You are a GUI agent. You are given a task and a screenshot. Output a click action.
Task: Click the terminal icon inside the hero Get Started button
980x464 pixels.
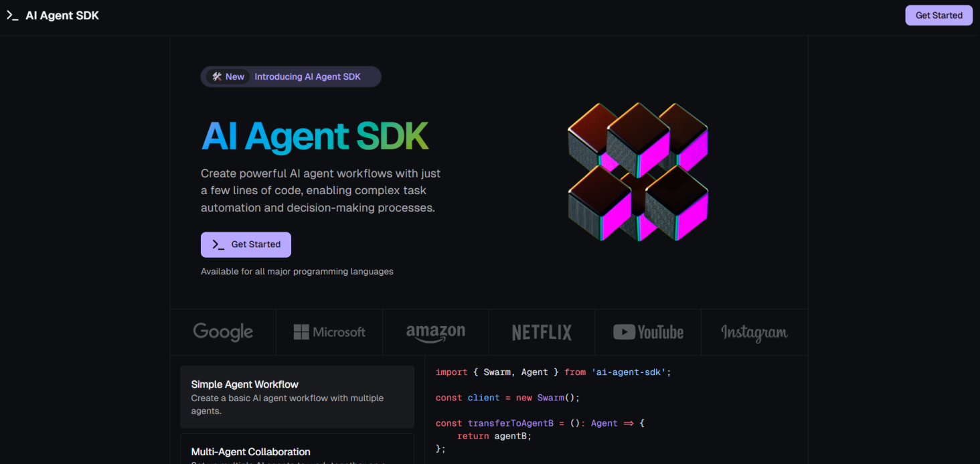[x=218, y=244]
